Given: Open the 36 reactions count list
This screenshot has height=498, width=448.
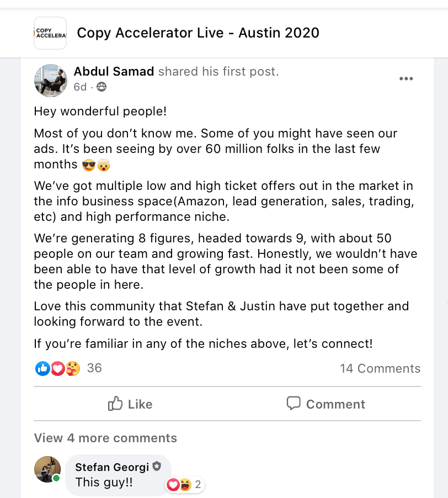Looking at the screenshot, I should pyautogui.click(x=94, y=368).
